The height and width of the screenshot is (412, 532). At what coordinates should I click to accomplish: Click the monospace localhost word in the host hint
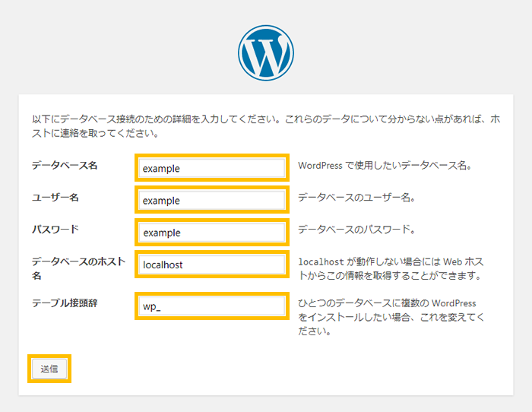click(x=321, y=261)
